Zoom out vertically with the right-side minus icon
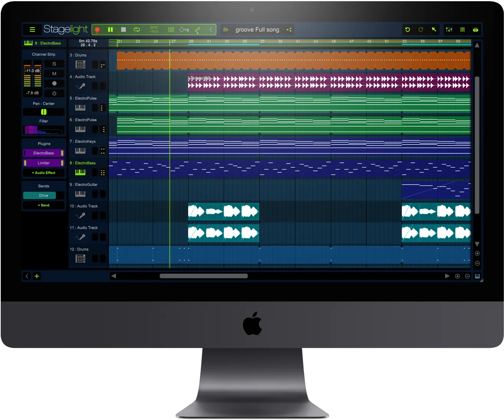 point(477,263)
